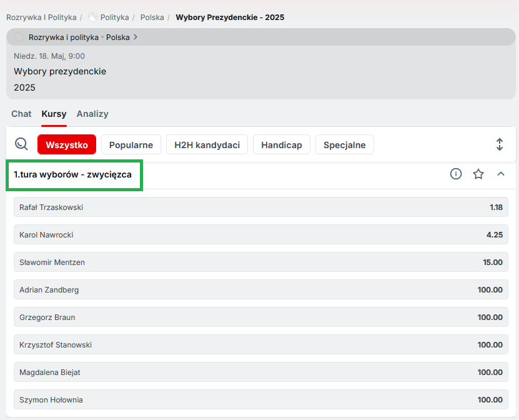Choose the Adrian Zandberg odds row

[x=261, y=289]
